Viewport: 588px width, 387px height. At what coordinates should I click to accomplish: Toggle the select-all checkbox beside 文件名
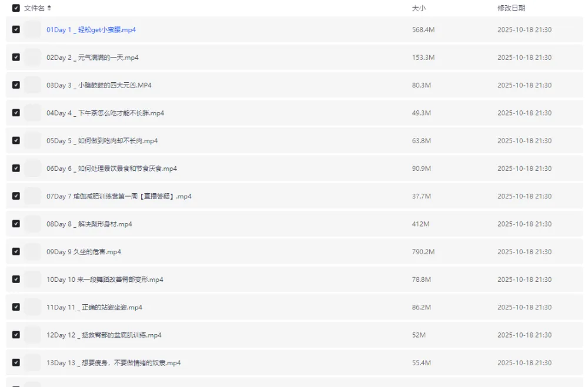[16, 8]
